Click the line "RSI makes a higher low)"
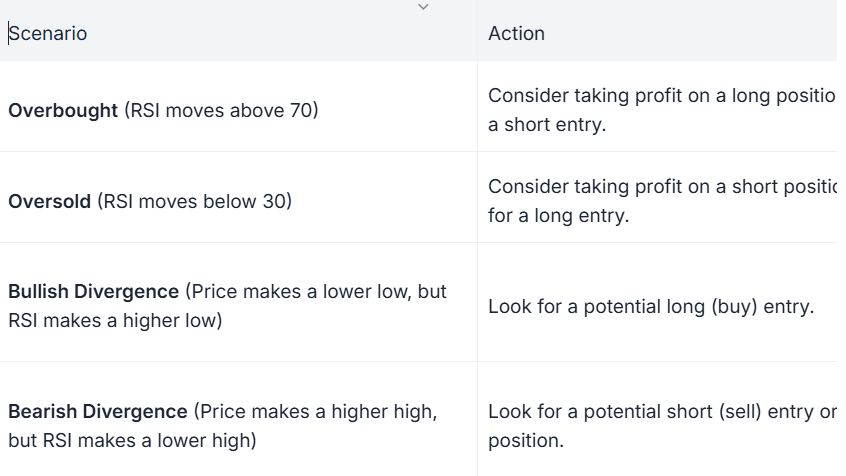The image size is (846, 476). pos(114,323)
